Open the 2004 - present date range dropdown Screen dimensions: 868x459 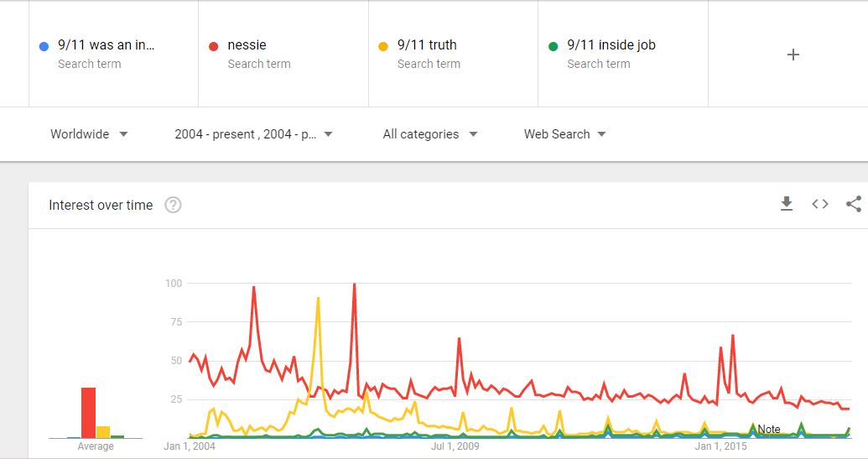[253, 134]
